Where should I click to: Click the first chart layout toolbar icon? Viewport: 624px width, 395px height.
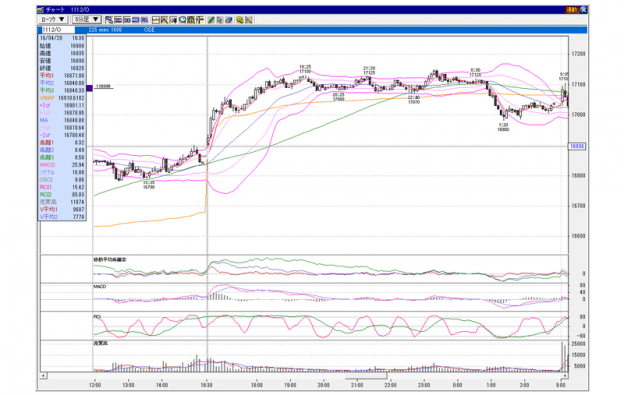pyautogui.click(x=109, y=19)
